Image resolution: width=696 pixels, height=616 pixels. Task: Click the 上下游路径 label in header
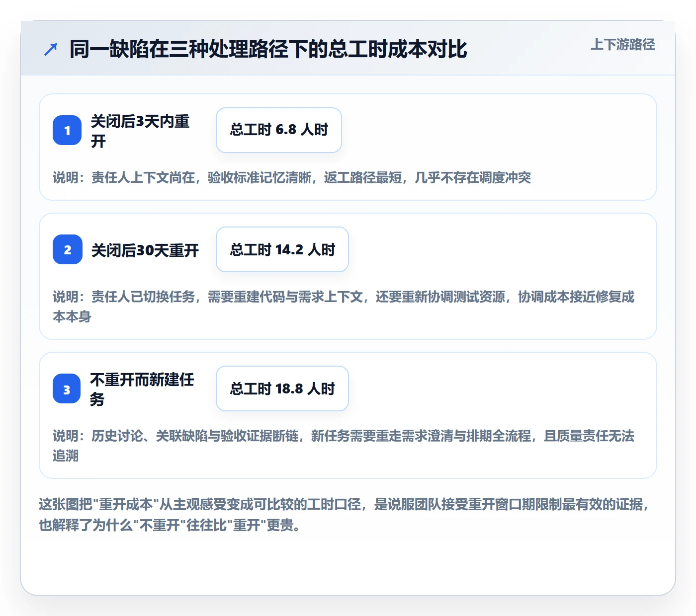(x=623, y=45)
